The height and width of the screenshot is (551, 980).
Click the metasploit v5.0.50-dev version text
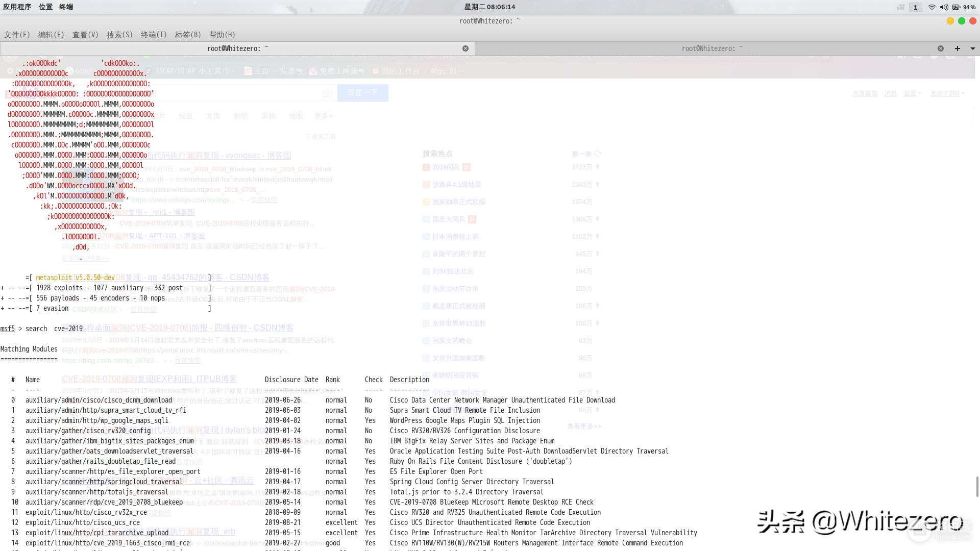(76, 278)
